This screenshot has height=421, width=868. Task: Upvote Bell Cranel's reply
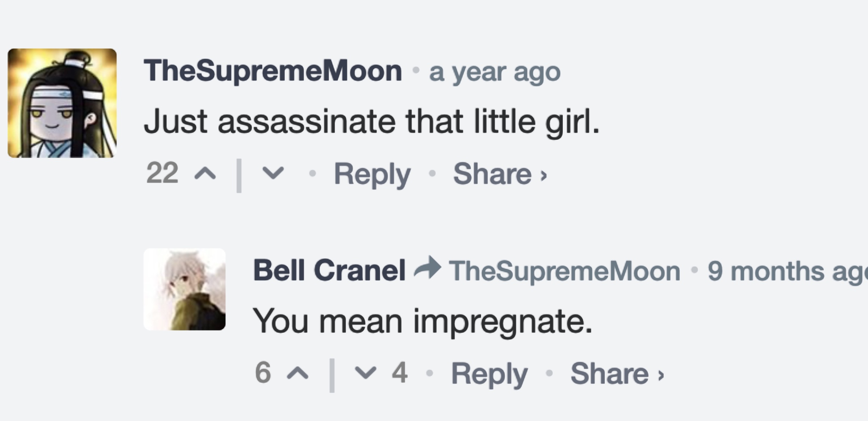(298, 373)
